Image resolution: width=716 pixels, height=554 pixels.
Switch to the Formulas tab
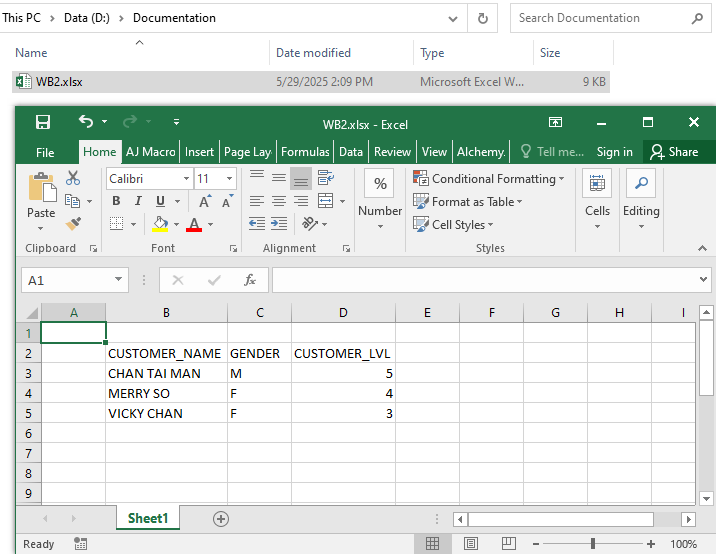305,152
